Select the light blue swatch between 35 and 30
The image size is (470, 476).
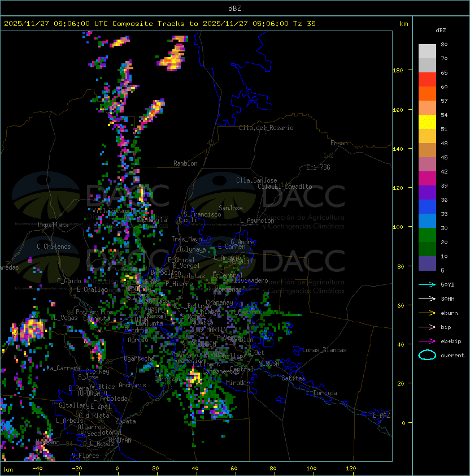point(427,220)
